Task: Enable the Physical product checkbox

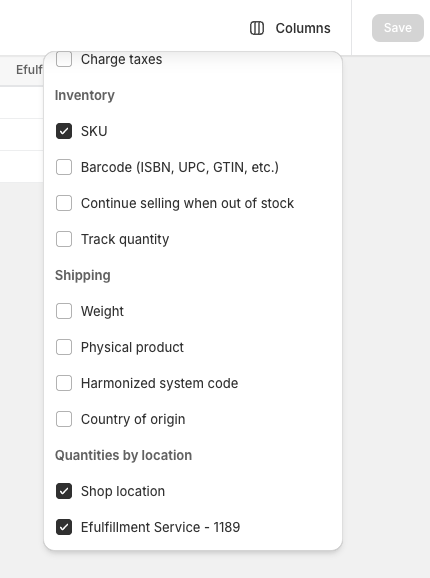Action: 64,347
